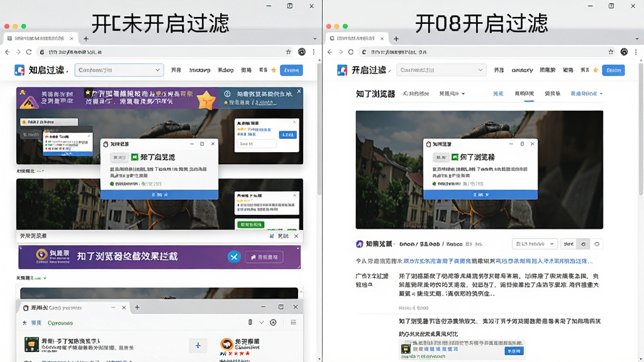Add a new tab in the right browser
This screenshot has width=644, height=362.
pos(396,38)
